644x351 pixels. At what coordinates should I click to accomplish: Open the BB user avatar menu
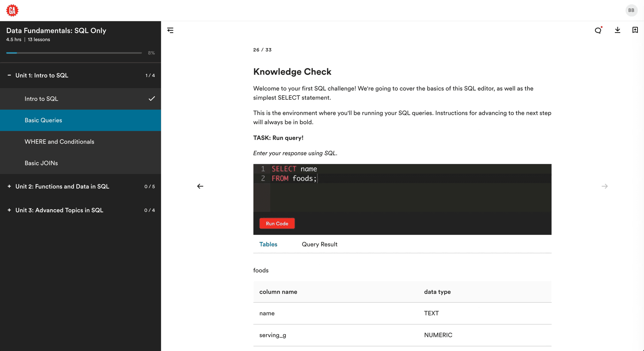(631, 10)
